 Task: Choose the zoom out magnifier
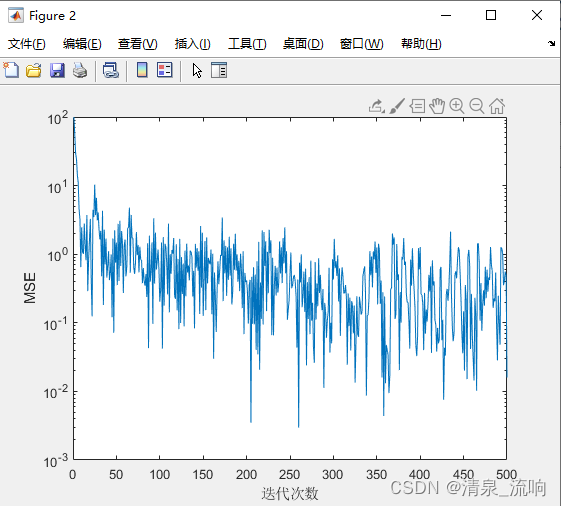pos(477,106)
